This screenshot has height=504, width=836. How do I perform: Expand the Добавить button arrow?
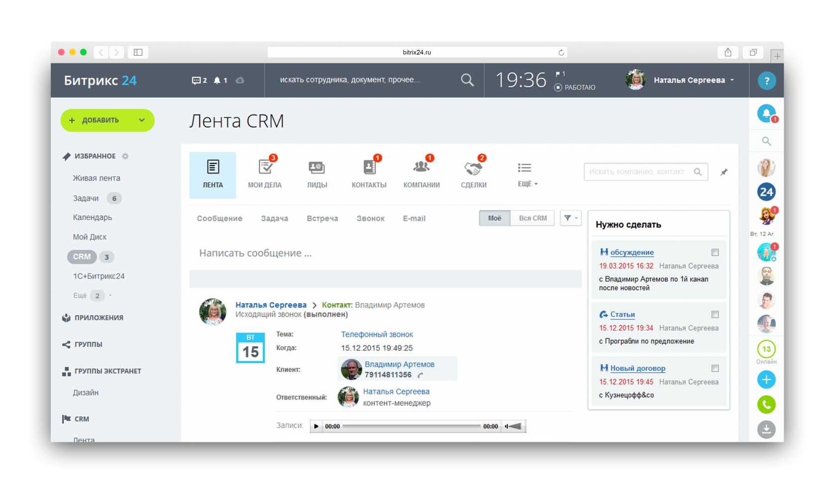point(142,120)
